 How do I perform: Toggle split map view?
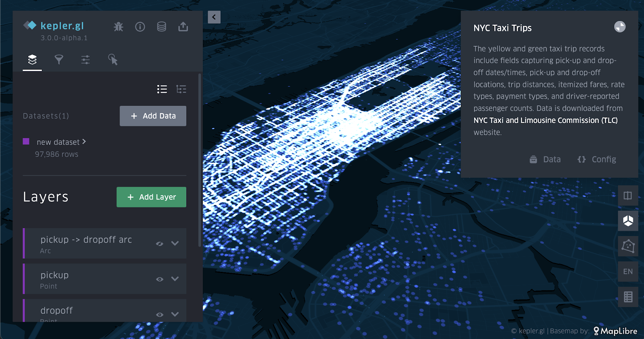628,195
